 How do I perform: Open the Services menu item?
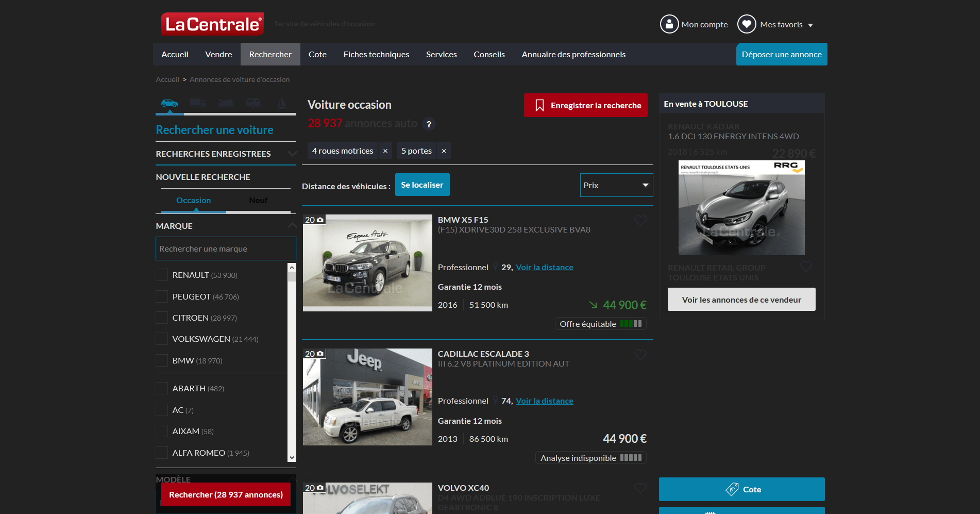tap(442, 54)
